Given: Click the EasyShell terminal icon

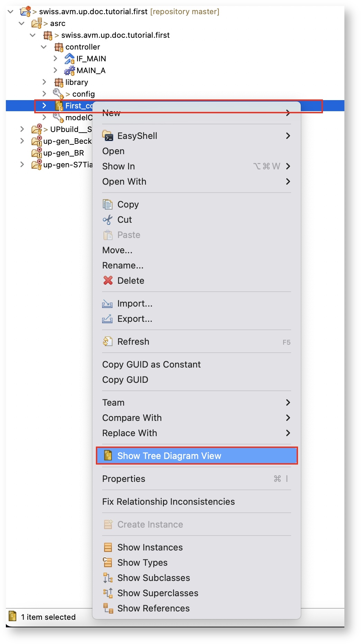Looking at the screenshot, I should pos(108,136).
